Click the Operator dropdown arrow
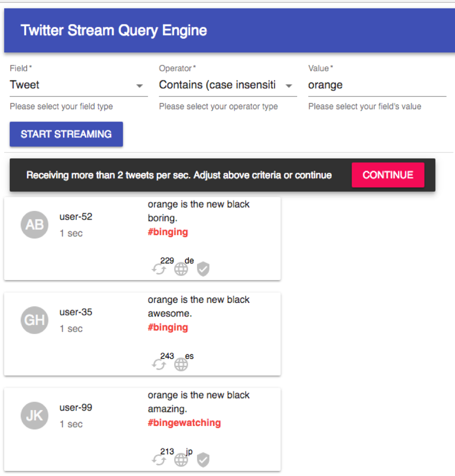The image size is (455, 476). tap(289, 86)
